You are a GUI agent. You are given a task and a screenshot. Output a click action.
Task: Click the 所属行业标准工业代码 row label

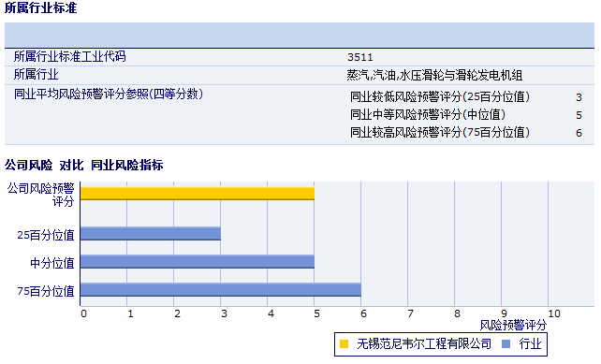(70, 57)
